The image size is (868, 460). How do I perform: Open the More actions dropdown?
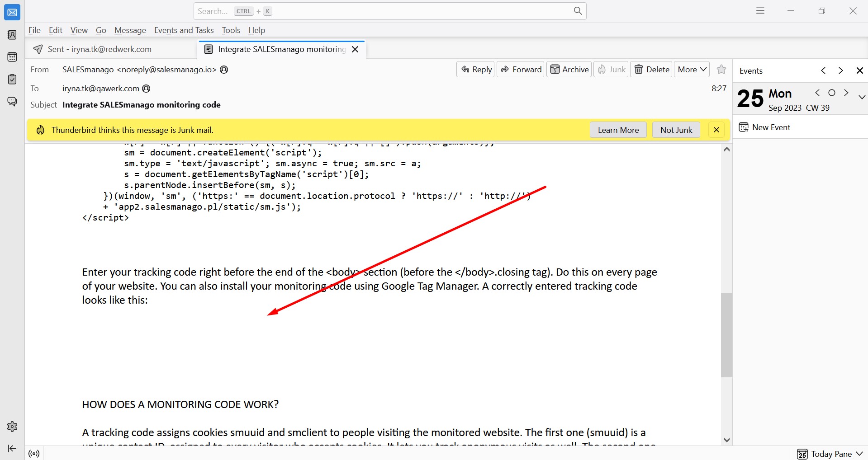pyautogui.click(x=692, y=69)
